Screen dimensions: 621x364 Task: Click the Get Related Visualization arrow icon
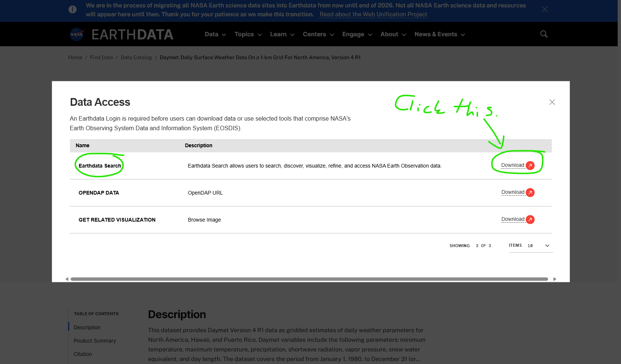point(530,220)
